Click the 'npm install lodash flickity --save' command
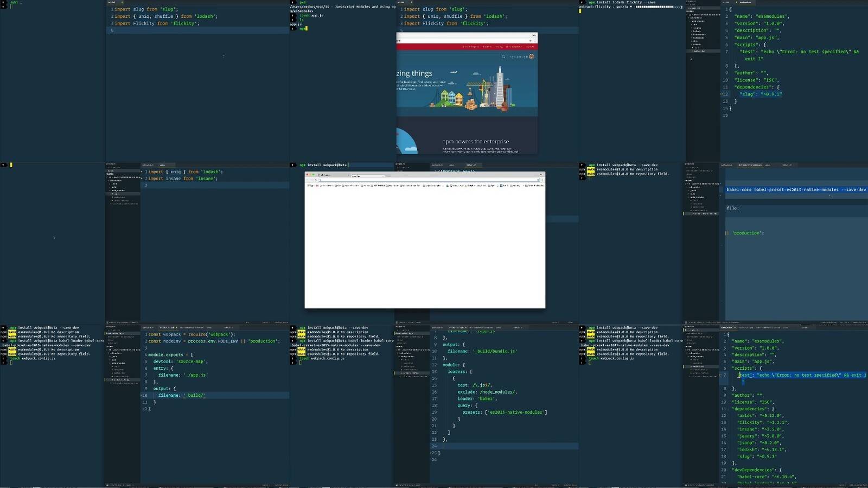This screenshot has height=488, width=868. [622, 2]
